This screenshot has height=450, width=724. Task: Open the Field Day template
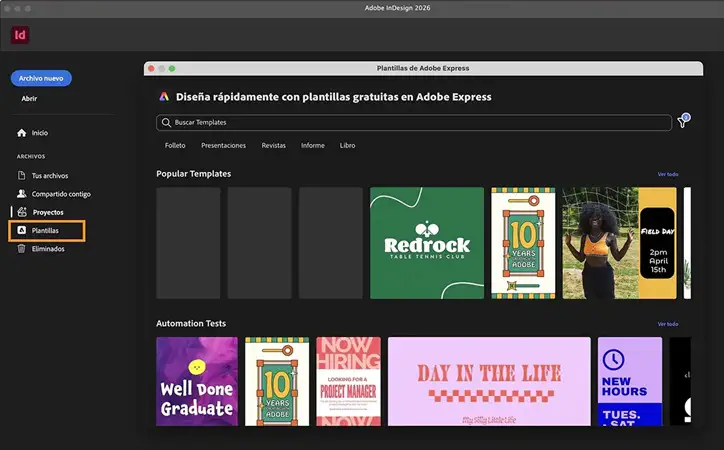point(619,243)
